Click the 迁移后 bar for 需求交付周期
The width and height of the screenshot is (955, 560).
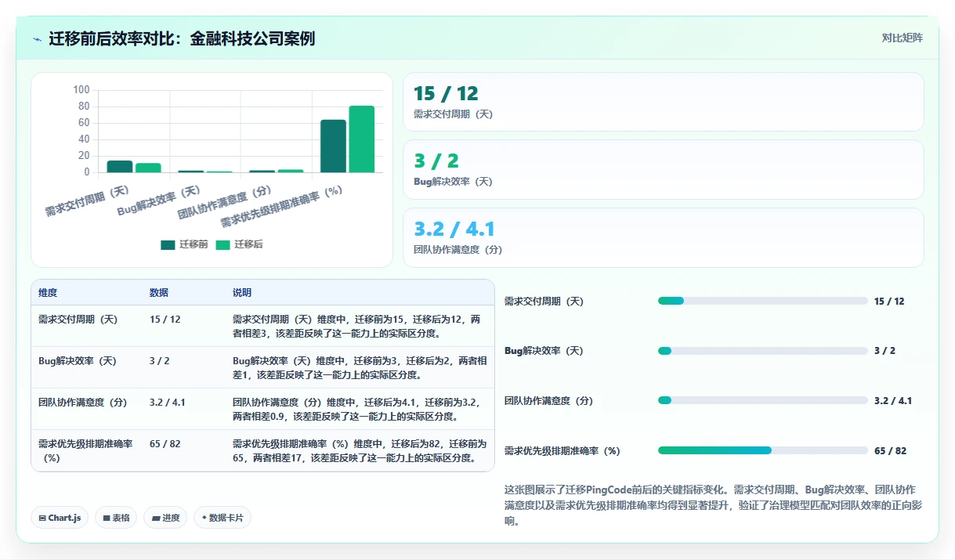pyautogui.click(x=148, y=168)
